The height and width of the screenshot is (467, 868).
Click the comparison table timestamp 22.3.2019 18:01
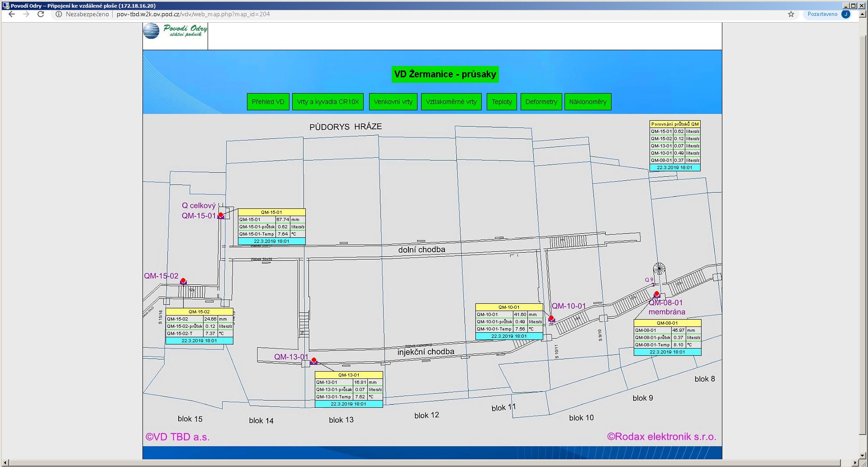pos(675,167)
